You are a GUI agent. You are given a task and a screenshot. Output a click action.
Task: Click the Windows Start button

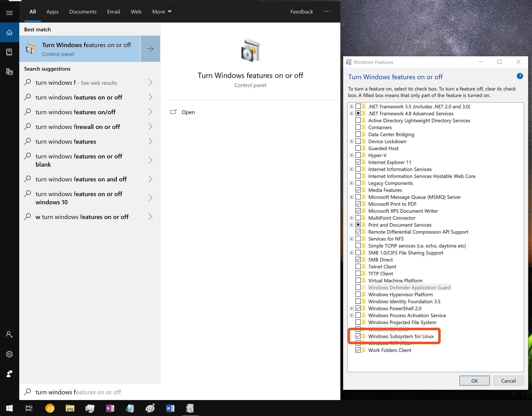pos(9,408)
